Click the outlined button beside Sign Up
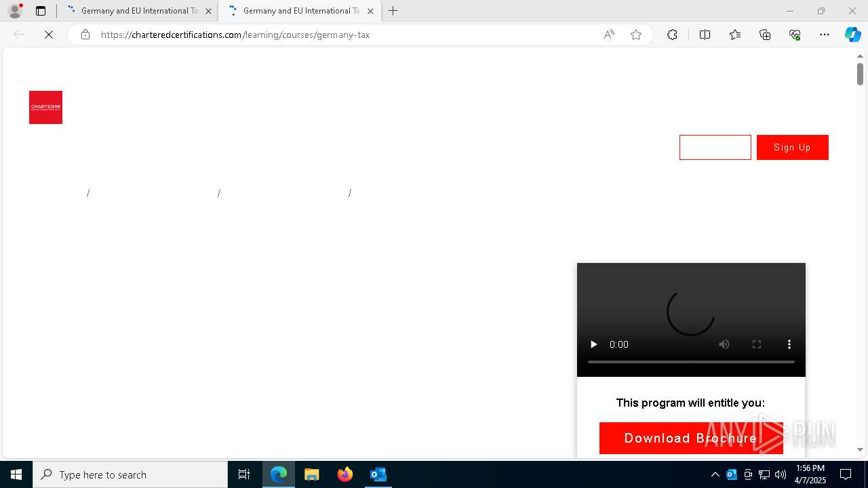Image resolution: width=868 pixels, height=488 pixels. (715, 147)
